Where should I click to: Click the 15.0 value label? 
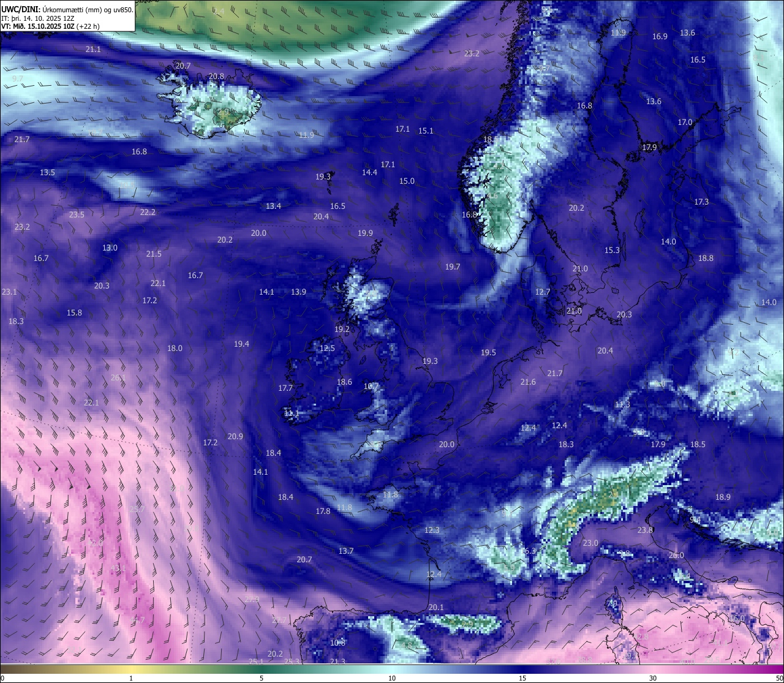point(407,181)
